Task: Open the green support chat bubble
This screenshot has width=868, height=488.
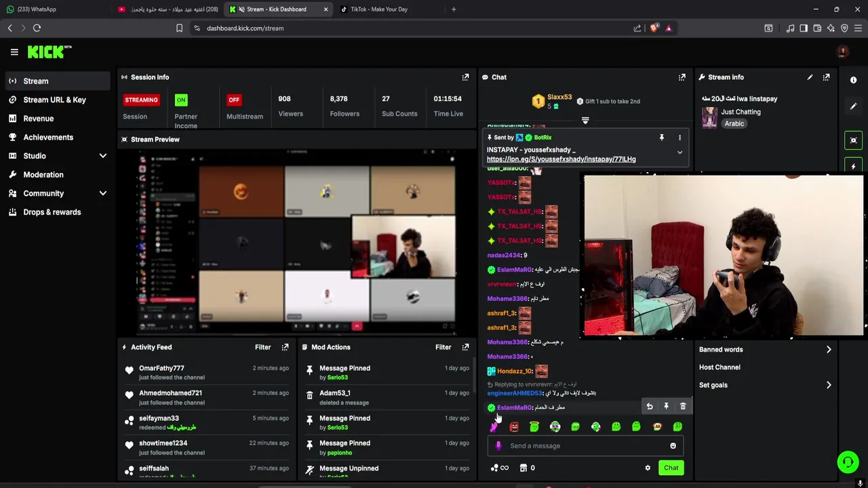Action: coord(848,462)
